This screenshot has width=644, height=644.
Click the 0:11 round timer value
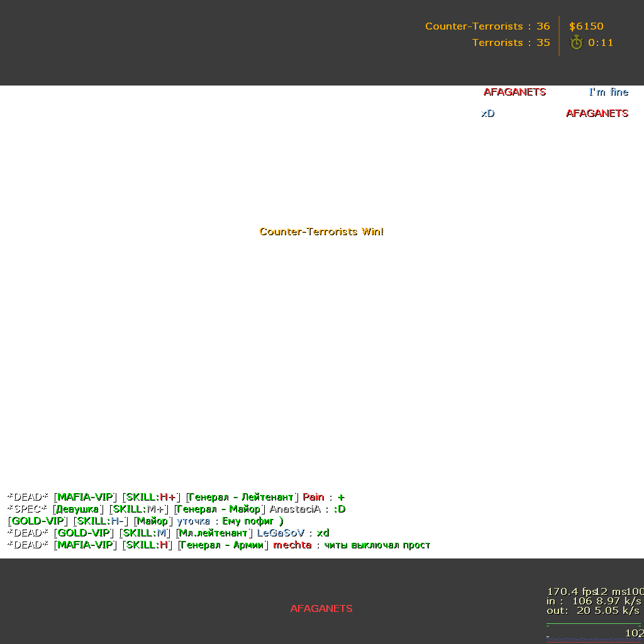[601, 43]
